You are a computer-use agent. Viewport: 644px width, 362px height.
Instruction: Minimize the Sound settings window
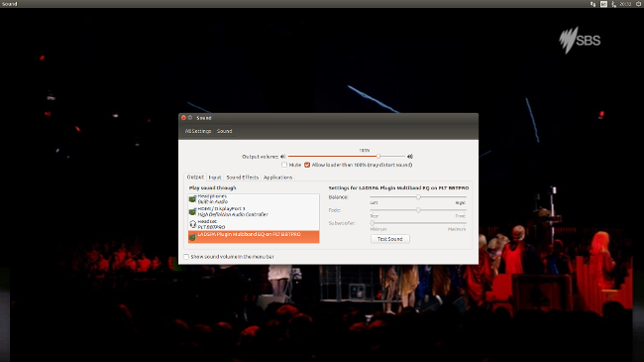(190, 118)
